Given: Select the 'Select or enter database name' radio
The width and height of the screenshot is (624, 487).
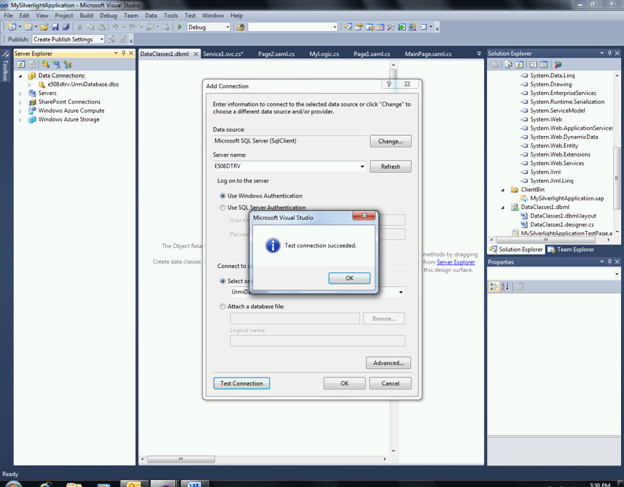Looking at the screenshot, I should pyautogui.click(x=223, y=281).
